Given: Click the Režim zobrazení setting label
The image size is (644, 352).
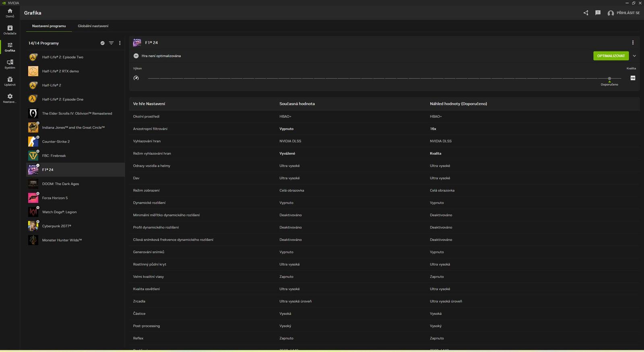Looking at the screenshot, I should tap(146, 190).
